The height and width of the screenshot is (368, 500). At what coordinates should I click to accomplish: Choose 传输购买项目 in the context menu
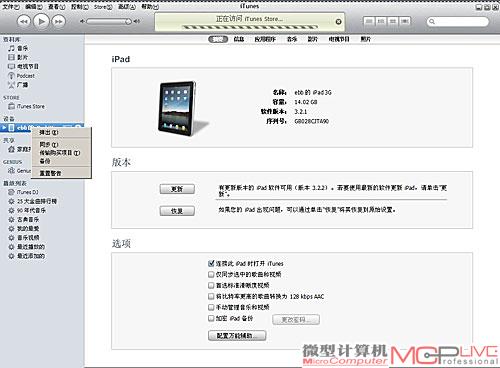click(61, 153)
